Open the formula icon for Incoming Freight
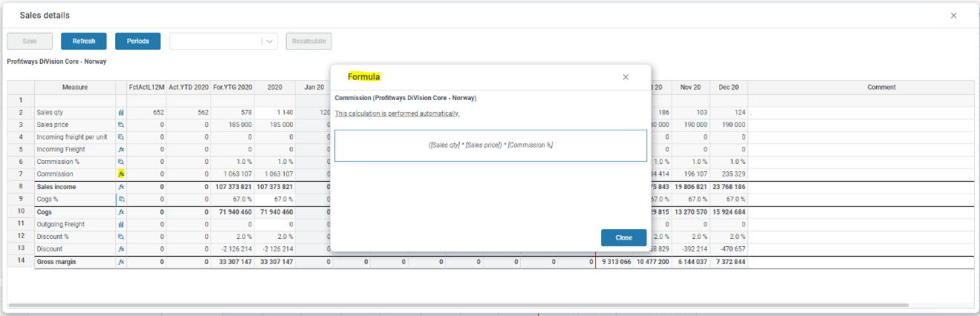The image size is (980, 316). (x=121, y=150)
